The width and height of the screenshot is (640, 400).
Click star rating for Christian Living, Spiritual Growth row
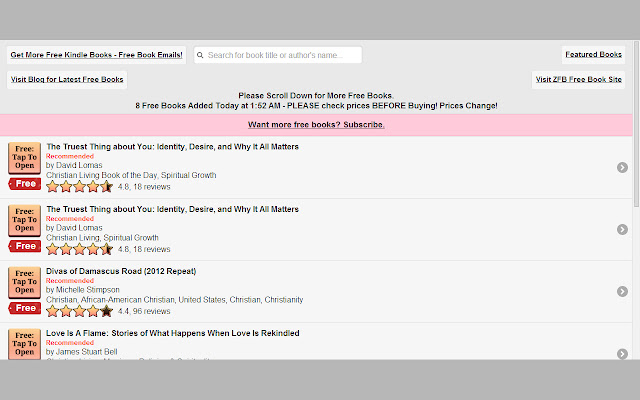coord(79,249)
